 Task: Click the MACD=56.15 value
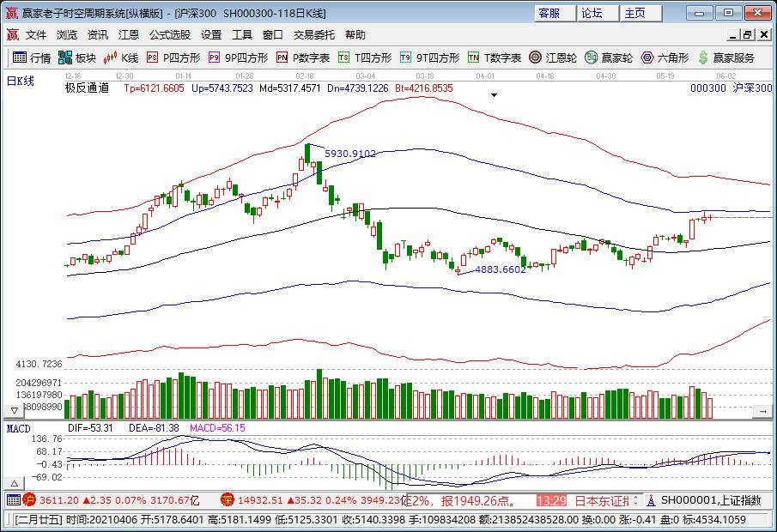[x=217, y=428]
